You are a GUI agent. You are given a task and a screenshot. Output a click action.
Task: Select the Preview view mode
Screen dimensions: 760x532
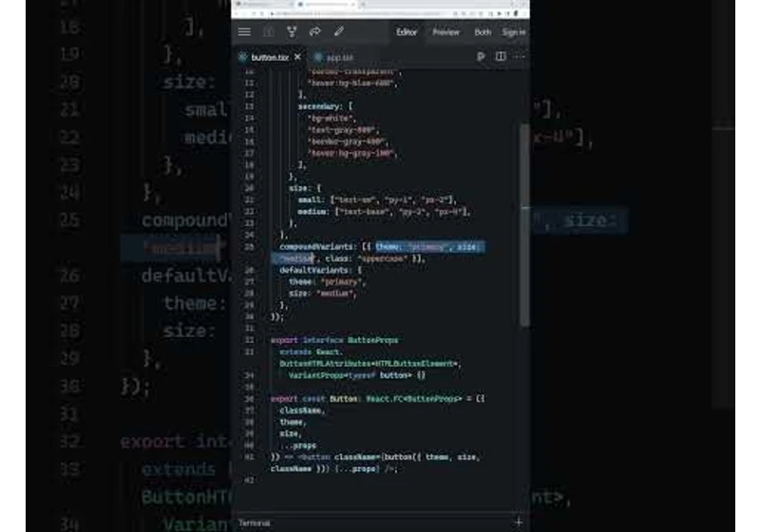click(446, 32)
